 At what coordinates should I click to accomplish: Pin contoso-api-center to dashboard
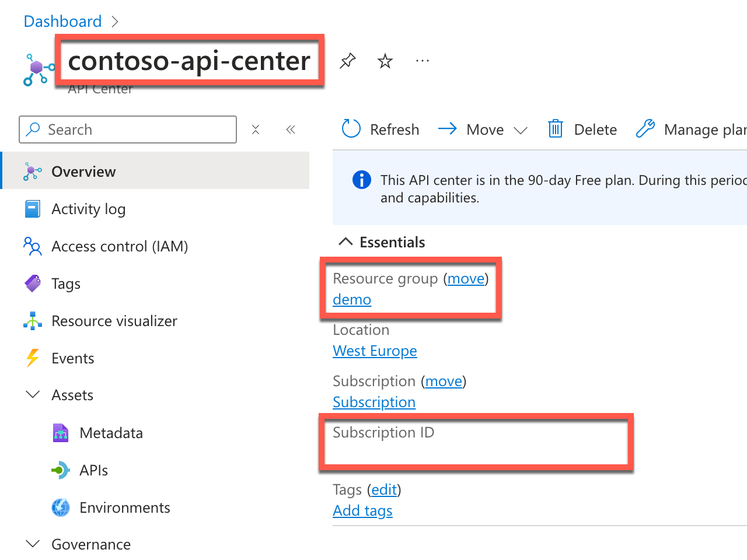[348, 61]
